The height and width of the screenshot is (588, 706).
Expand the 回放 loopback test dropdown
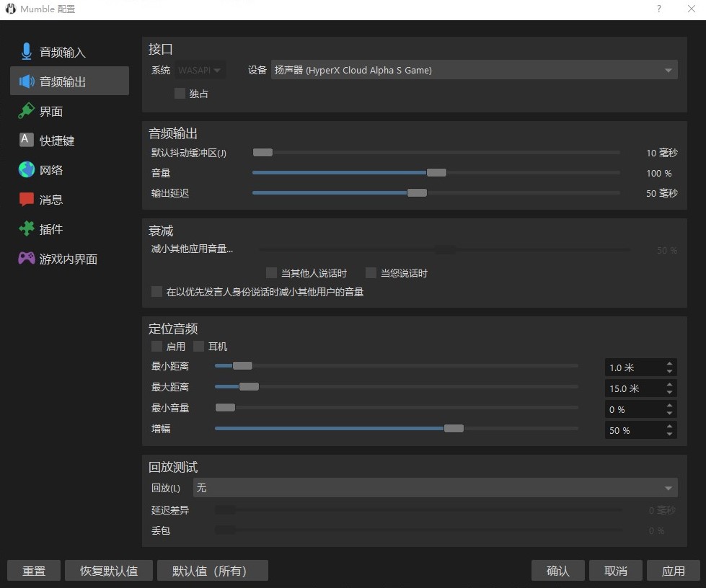tap(435, 488)
